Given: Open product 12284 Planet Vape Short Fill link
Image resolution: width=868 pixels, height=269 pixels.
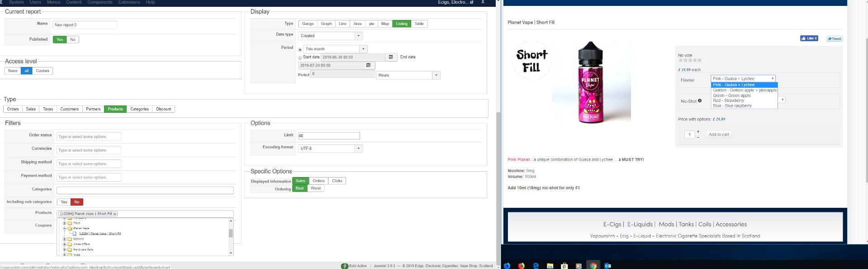Looking at the screenshot, I should point(100,234).
